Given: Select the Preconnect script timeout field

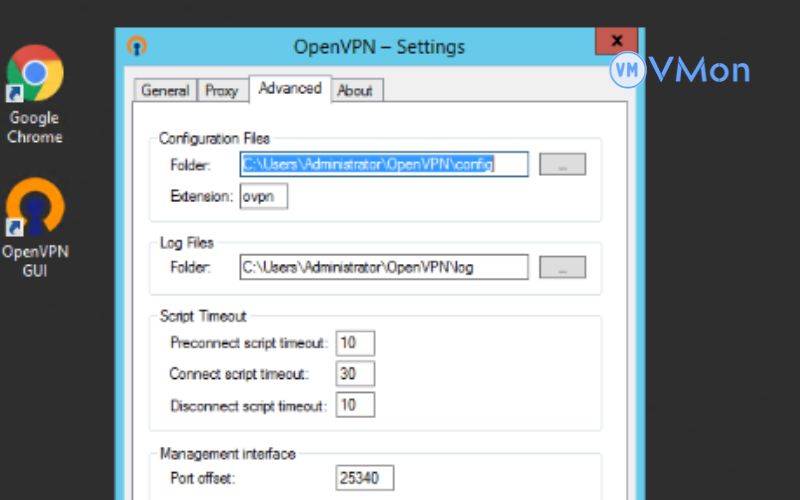Looking at the screenshot, I should pos(355,343).
